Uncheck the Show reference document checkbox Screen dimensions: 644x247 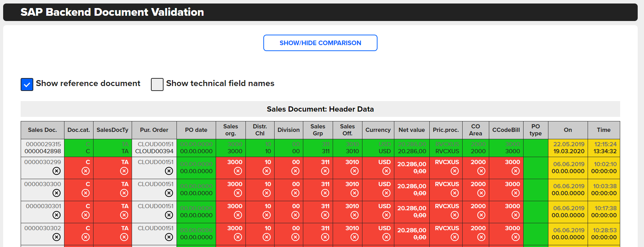pos(27,84)
